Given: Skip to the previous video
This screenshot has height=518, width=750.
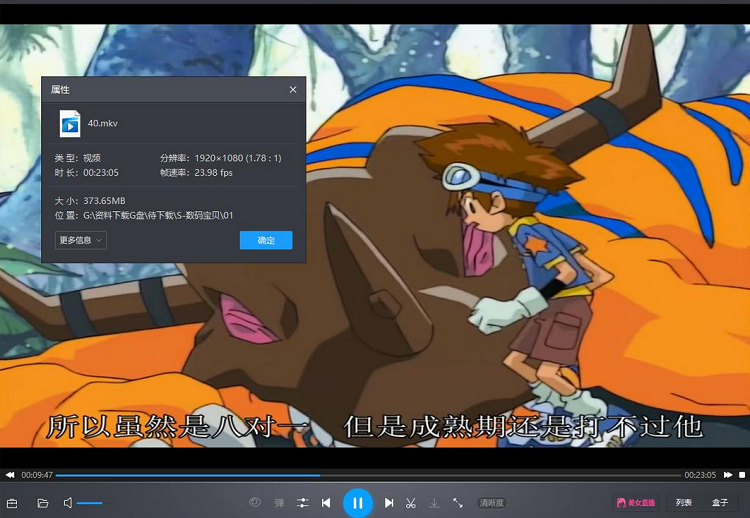Looking at the screenshot, I should pyautogui.click(x=326, y=502).
